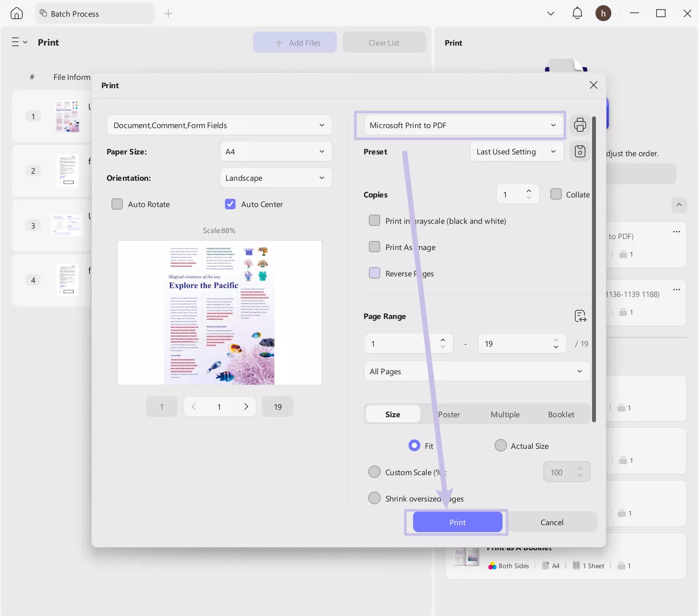Click the Home icon in the title bar
The image size is (699, 616).
tap(17, 14)
